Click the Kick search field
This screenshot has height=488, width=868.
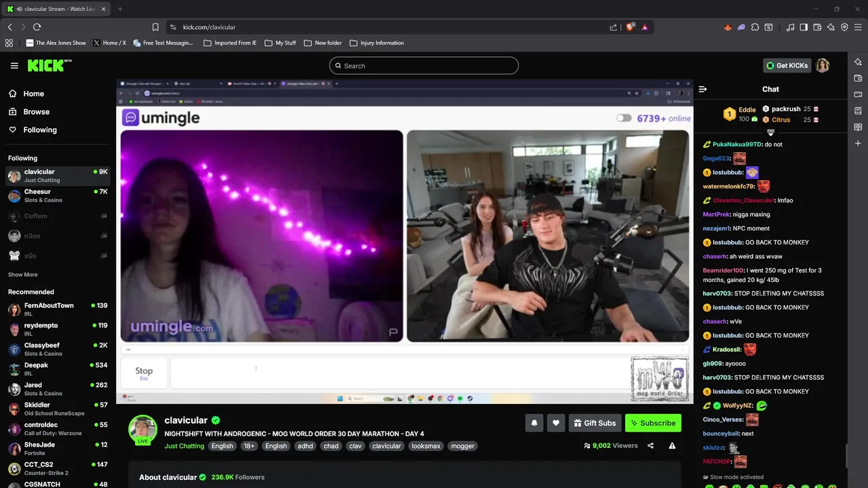[x=424, y=66]
